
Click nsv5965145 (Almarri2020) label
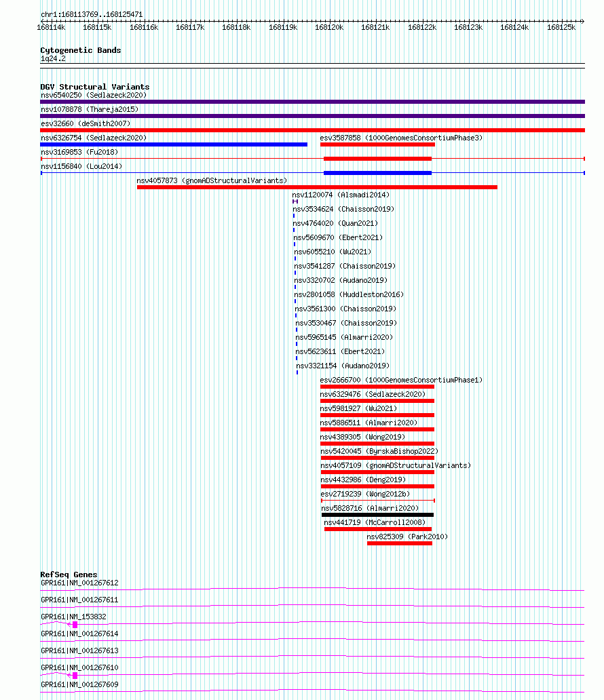click(345, 338)
